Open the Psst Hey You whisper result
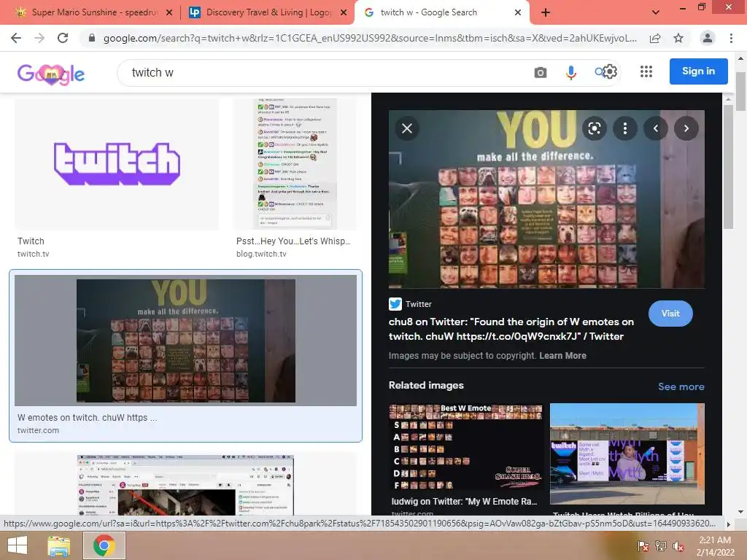The width and height of the screenshot is (747, 560). coord(295,164)
